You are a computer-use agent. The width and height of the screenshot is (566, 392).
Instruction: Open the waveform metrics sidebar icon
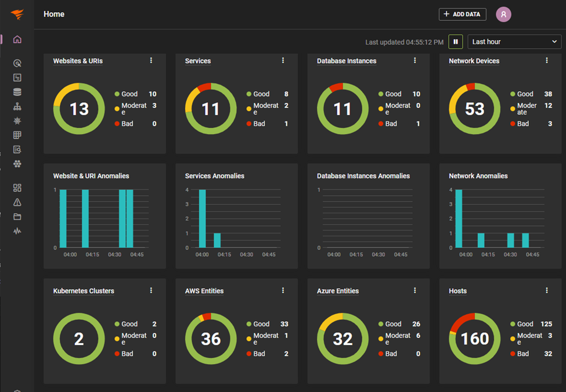click(x=17, y=231)
